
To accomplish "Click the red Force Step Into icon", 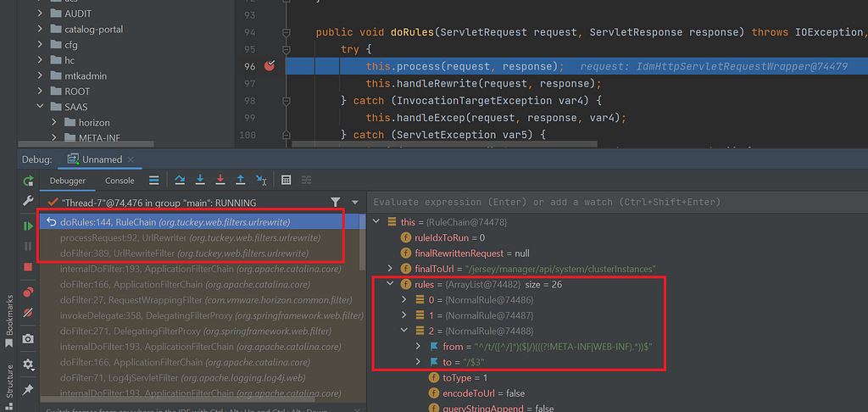I will tap(220, 180).
